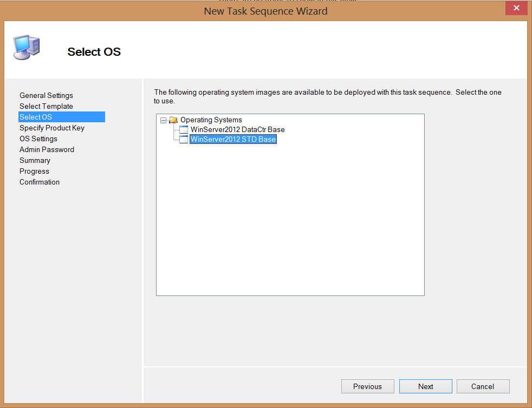532x408 pixels.
Task: Jump to Specify Product Key step
Action: (52, 128)
